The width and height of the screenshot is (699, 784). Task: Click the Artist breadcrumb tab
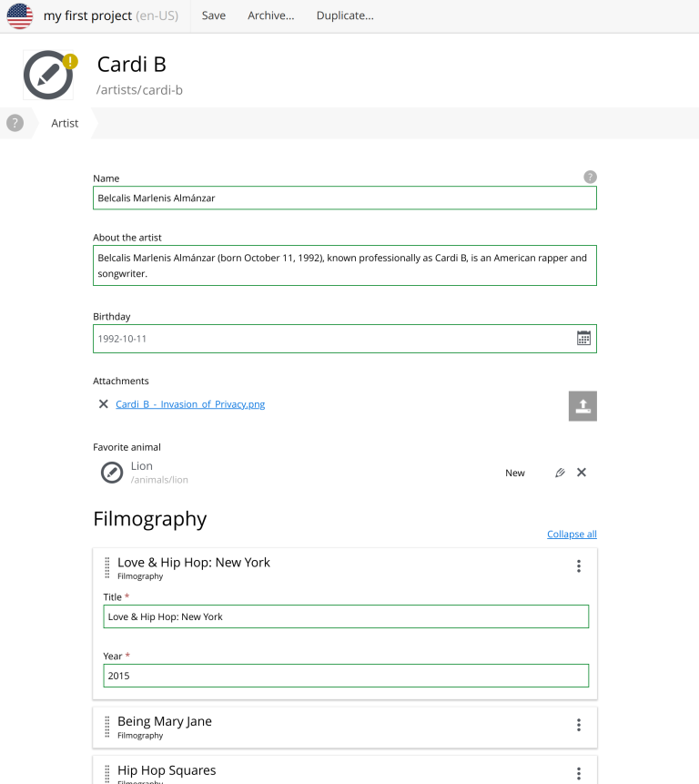click(65, 123)
